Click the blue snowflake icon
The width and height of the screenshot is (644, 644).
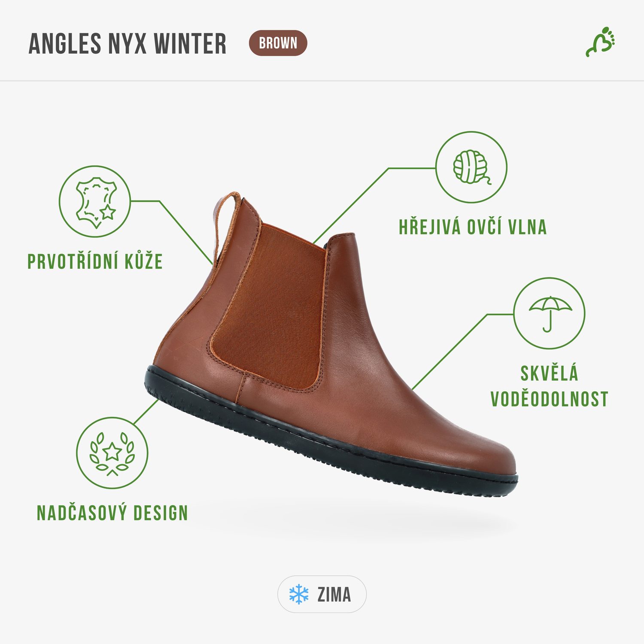(299, 594)
